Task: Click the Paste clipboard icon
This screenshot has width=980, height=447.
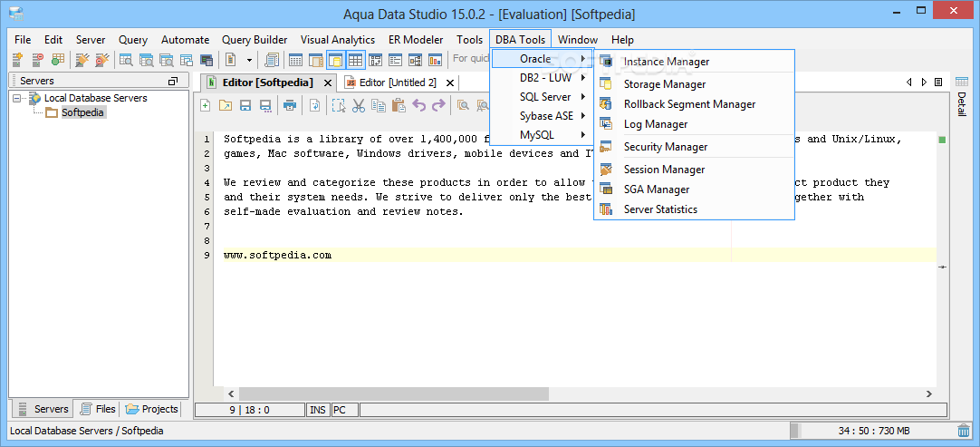Action: pos(399,105)
